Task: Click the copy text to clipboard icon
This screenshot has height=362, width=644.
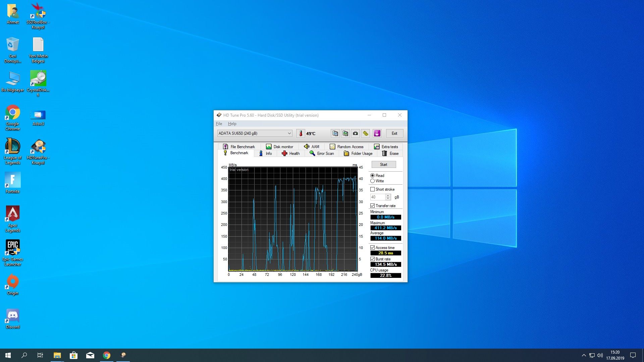Action: [335, 133]
